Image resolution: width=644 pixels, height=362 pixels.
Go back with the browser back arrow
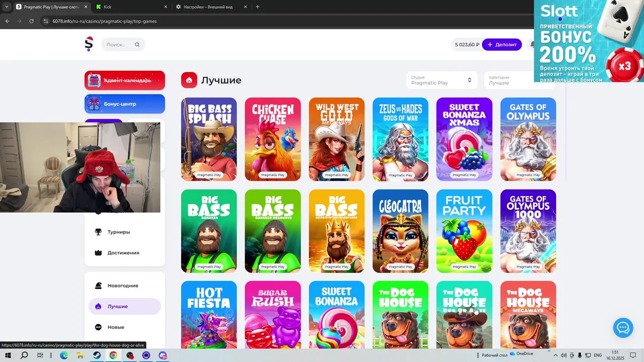tap(8, 21)
